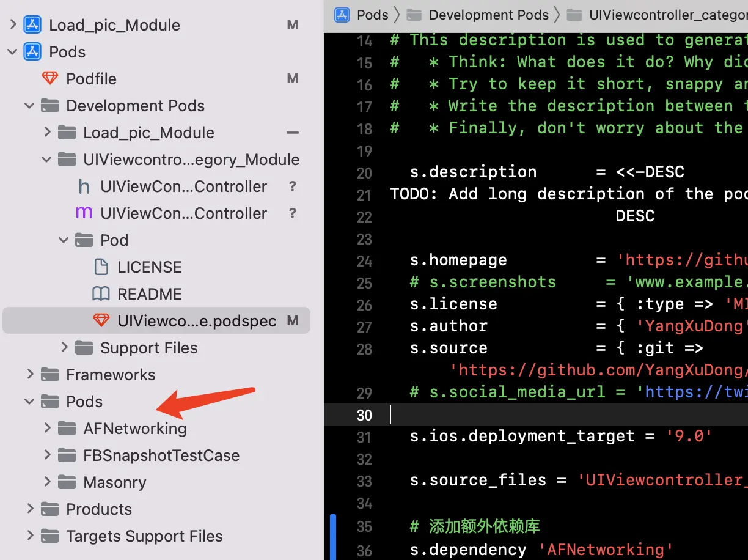Expand the FBSnapshotTestCase folder
Screen dimensions: 748x560
47,455
